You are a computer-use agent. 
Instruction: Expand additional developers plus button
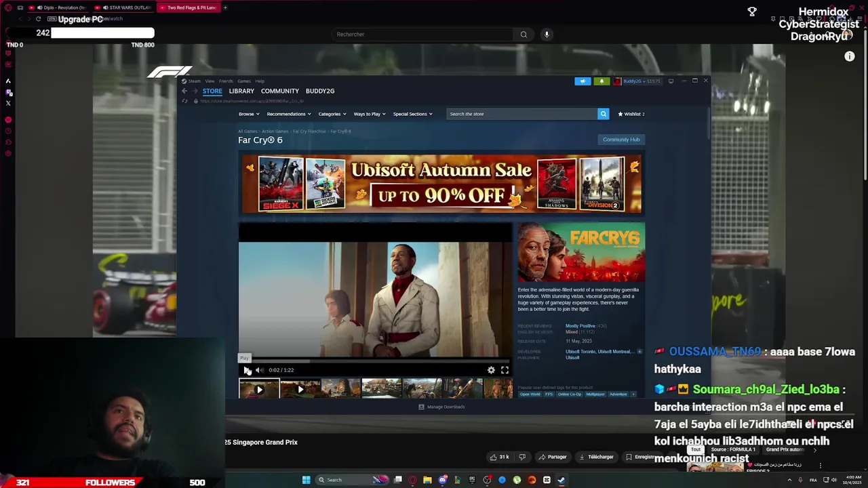(639, 352)
